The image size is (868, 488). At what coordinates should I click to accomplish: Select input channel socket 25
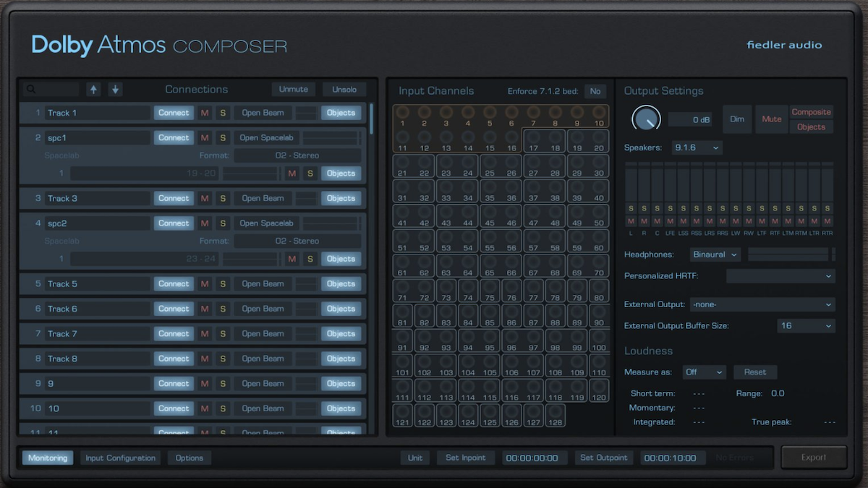490,163
